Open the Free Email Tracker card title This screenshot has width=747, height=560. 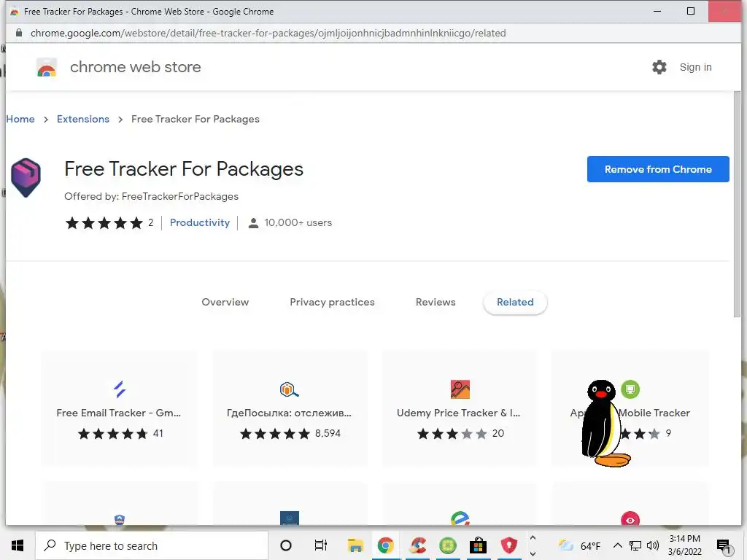[x=119, y=413]
